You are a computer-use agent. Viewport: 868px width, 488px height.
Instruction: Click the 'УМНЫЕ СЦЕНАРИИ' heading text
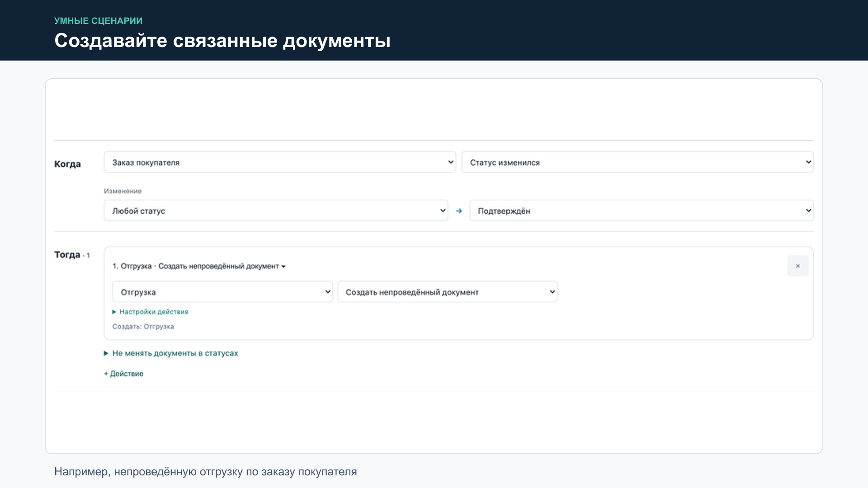[x=98, y=21]
